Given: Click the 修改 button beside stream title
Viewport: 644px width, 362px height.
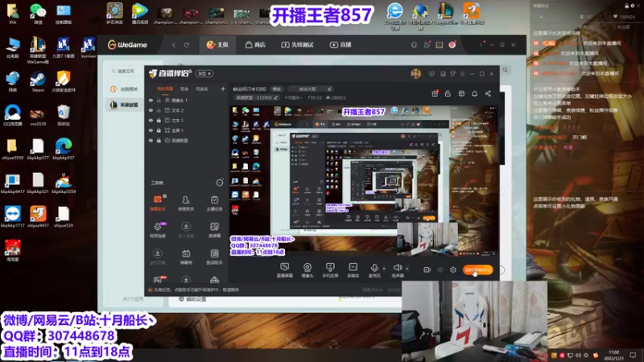Looking at the screenshot, I should [277, 89].
